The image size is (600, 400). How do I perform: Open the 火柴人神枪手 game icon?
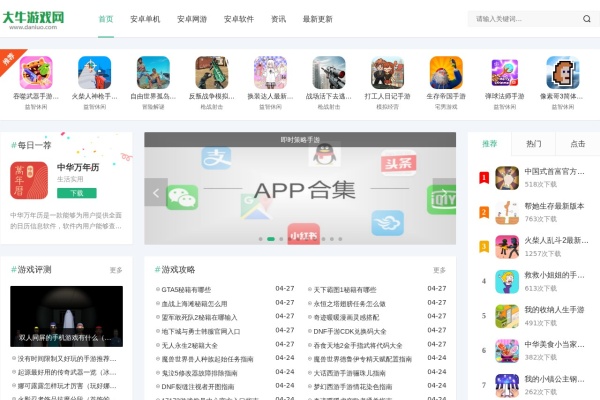pyautogui.click(x=95, y=72)
